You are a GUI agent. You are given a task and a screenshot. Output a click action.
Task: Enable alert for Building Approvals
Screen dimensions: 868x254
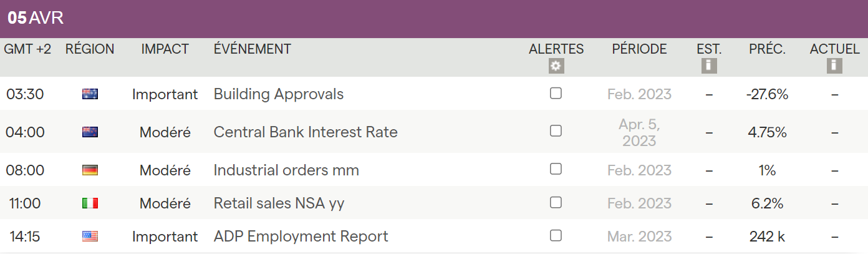click(x=556, y=94)
